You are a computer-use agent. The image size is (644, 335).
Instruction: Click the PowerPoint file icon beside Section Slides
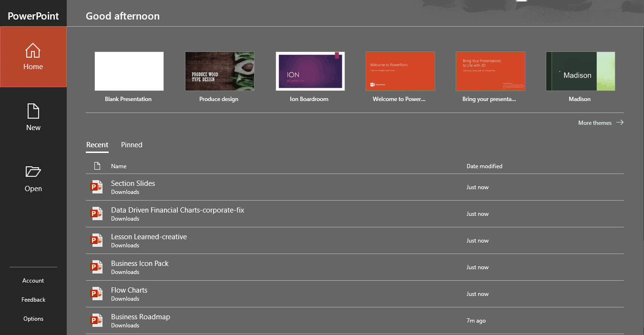coord(96,187)
